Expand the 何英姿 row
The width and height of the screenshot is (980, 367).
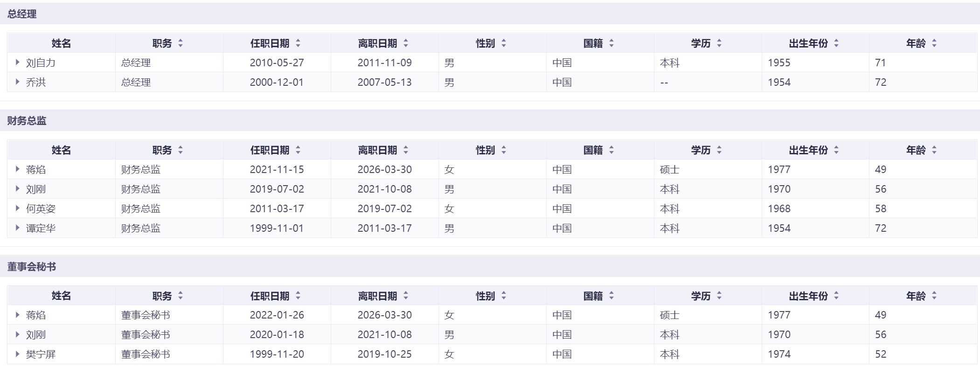18,208
